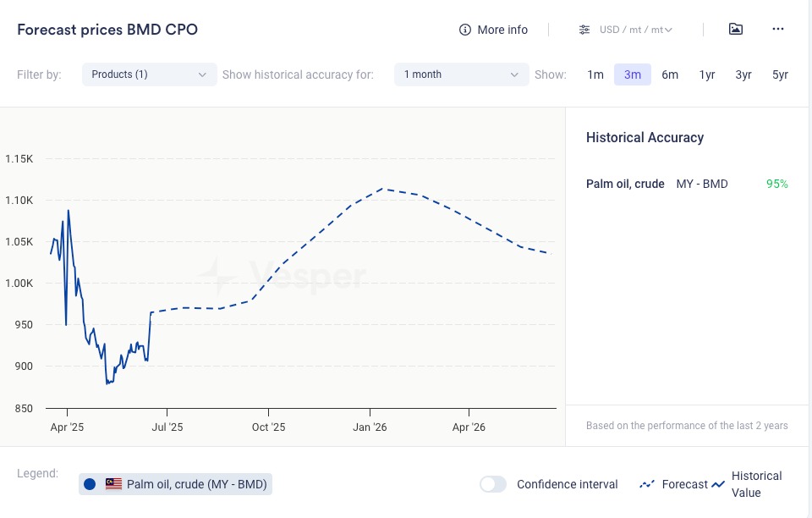Click the More info circle icon

[464, 30]
